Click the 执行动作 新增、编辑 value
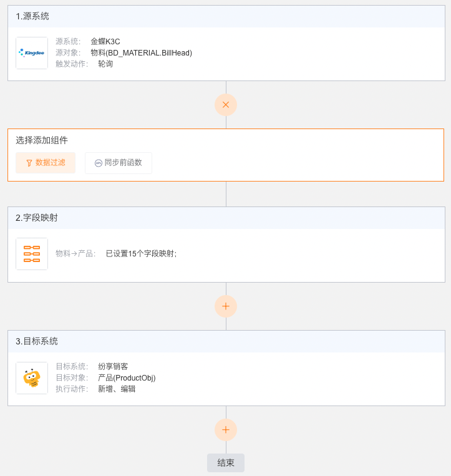 [117, 389]
